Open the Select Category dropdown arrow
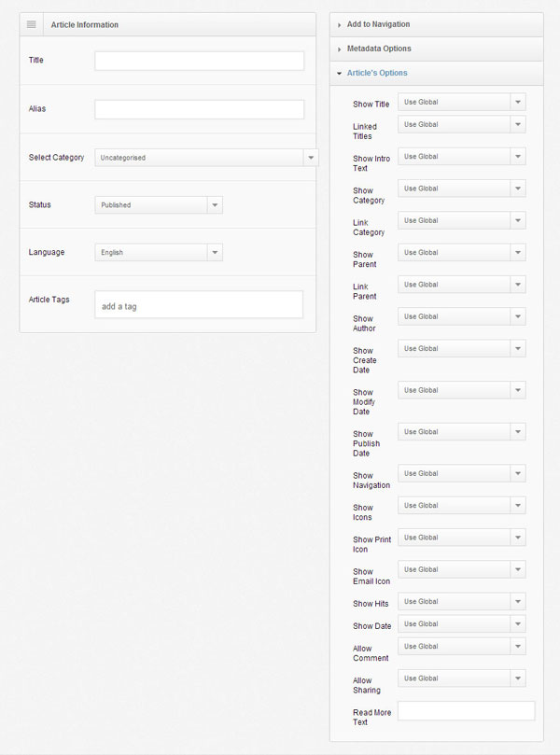Screen dimensions: 560x755 point(311,158)
